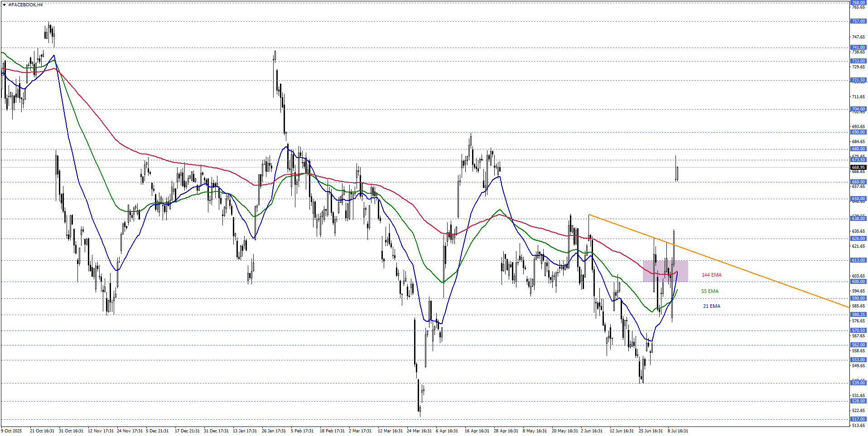Image resolution: width=868 pixels, height=436 pixels.
Task: Click the #FACEBOOK,H4 chart title
Action: (x=25, y=5)
